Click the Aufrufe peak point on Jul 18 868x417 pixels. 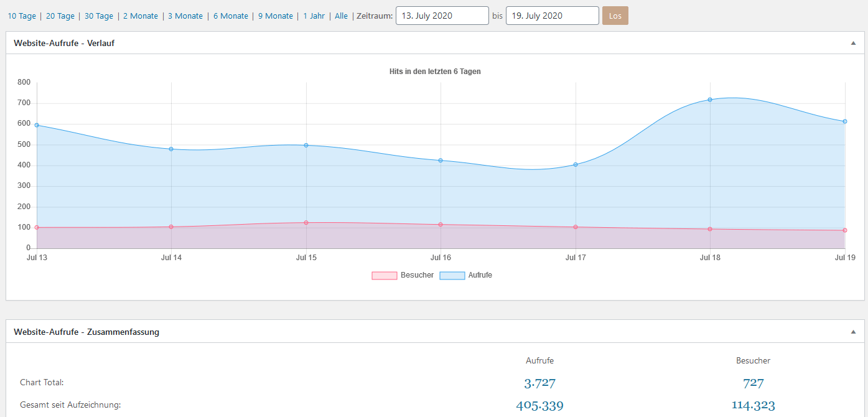[710, 100]
